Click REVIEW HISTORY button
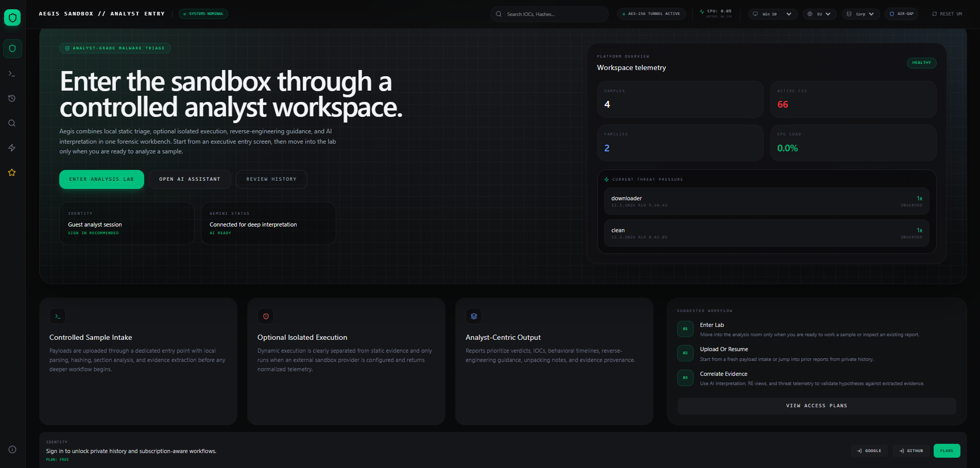 pyautogui.click(x=271, y=179)
